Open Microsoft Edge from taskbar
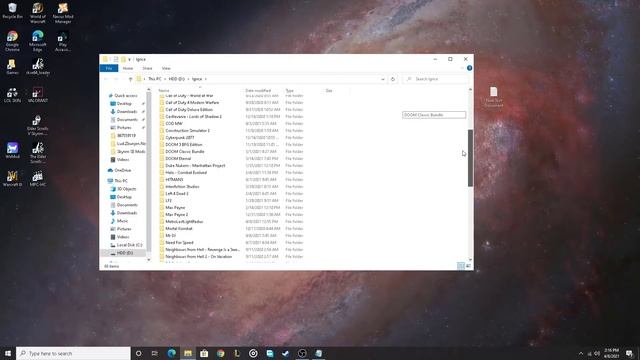 [171, 353]
